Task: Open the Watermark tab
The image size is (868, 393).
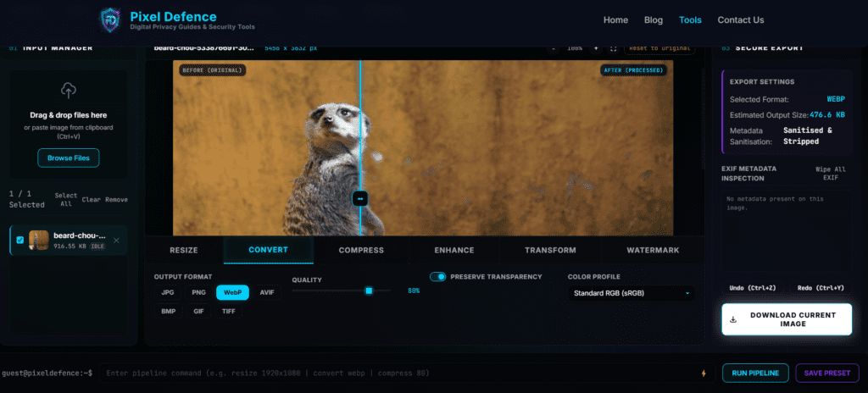Action: pyautogui.click(x=653, y=250)
